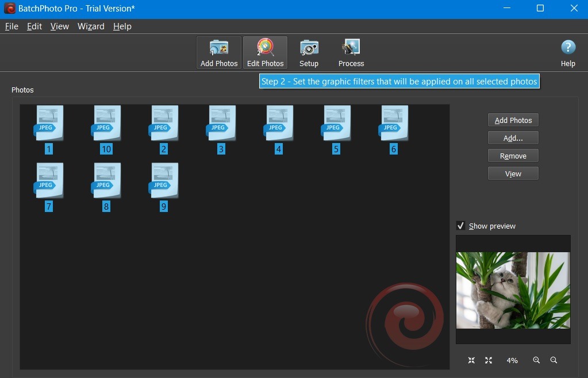This screenshot has height=378, width=588.
Task: Open the Add... options
Action: click(x=513, y=137)
